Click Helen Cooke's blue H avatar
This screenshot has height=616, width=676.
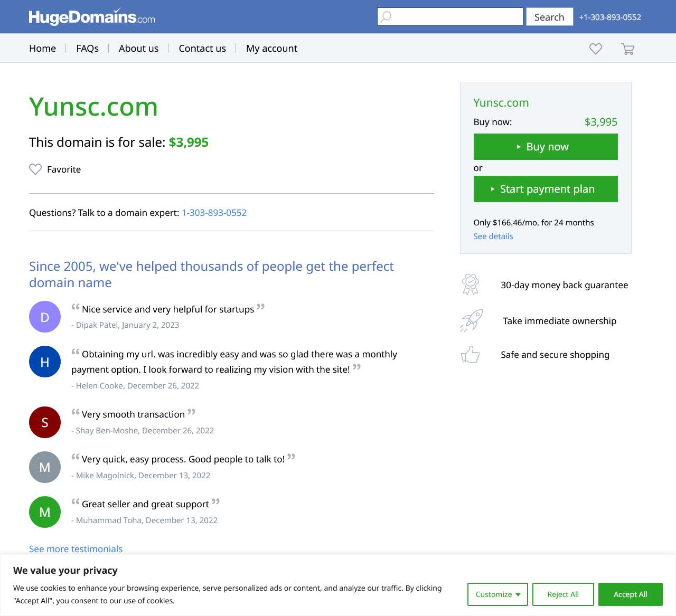tap(45, 362)
